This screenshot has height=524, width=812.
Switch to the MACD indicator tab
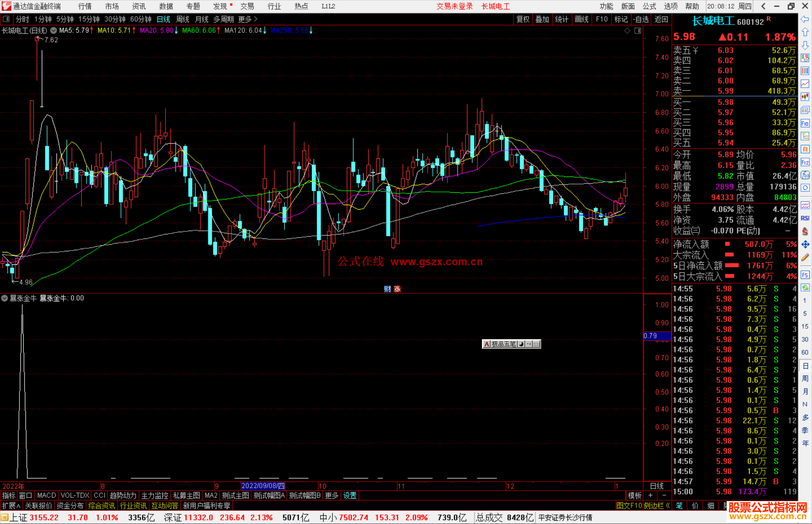coord(46,495)
